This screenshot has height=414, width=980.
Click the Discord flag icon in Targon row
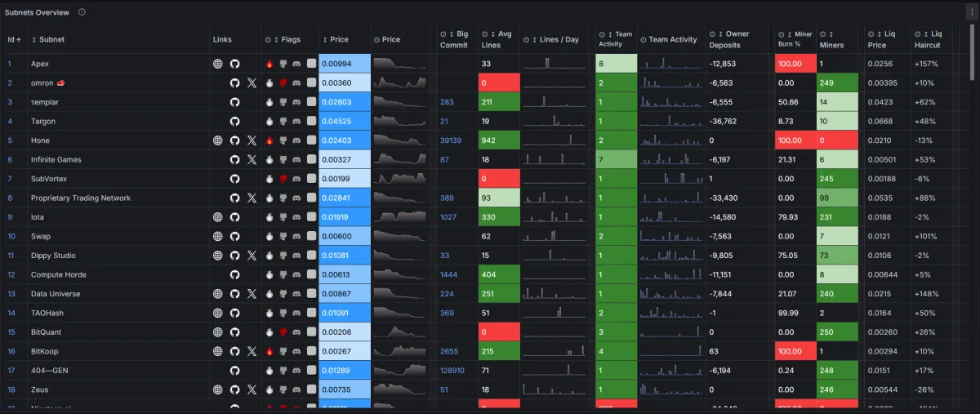coord(296,121)
